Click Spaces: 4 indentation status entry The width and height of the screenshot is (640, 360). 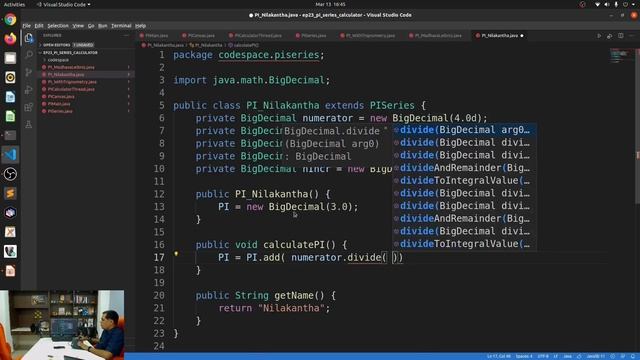click(524, 356)
